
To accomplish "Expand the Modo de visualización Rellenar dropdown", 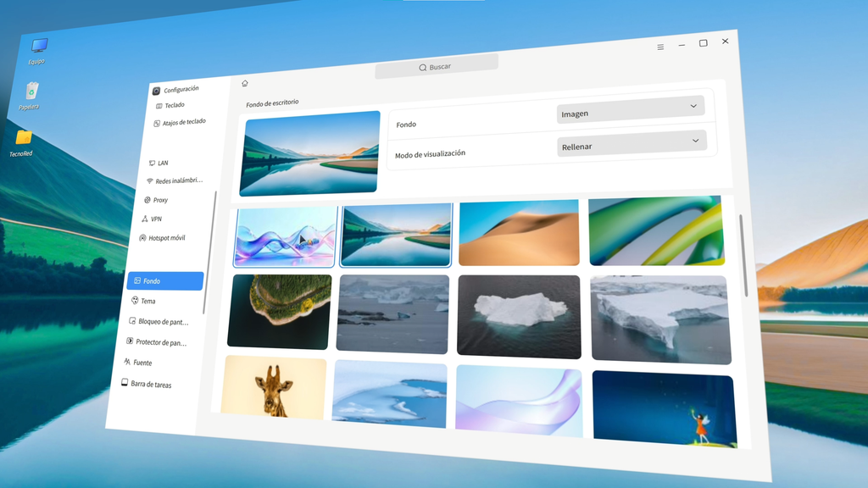I will tap(632, 143).
